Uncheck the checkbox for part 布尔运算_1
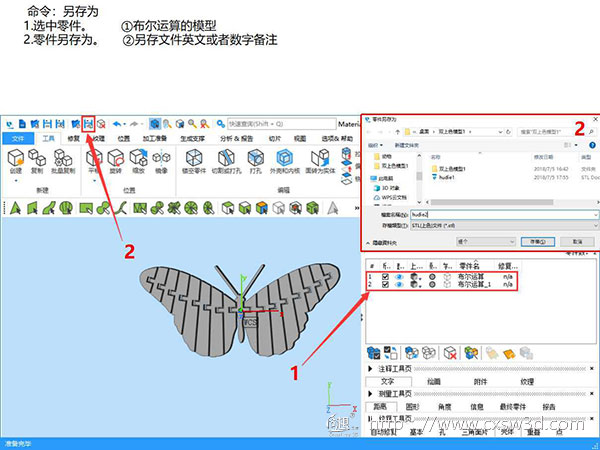600x450 pixels. (x=386, y=285)
